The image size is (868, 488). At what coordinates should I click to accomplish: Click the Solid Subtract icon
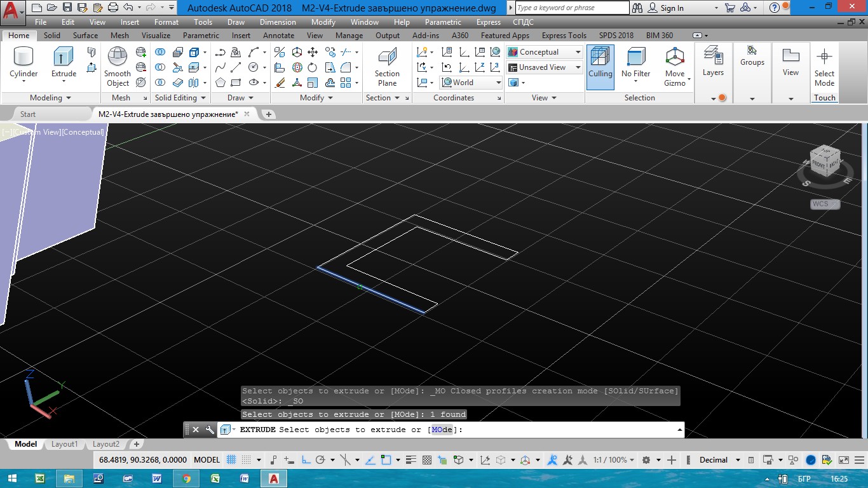161,67
